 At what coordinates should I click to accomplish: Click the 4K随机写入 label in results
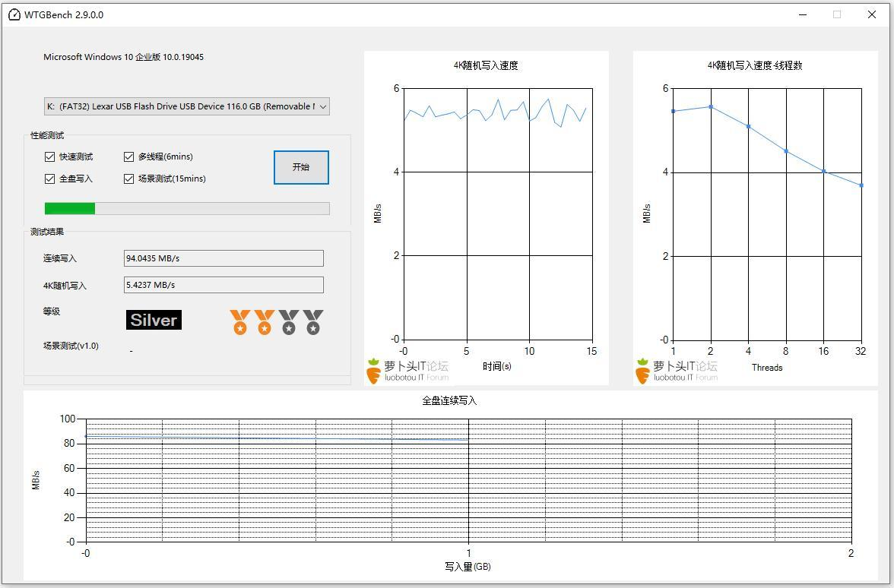[65, 286]
